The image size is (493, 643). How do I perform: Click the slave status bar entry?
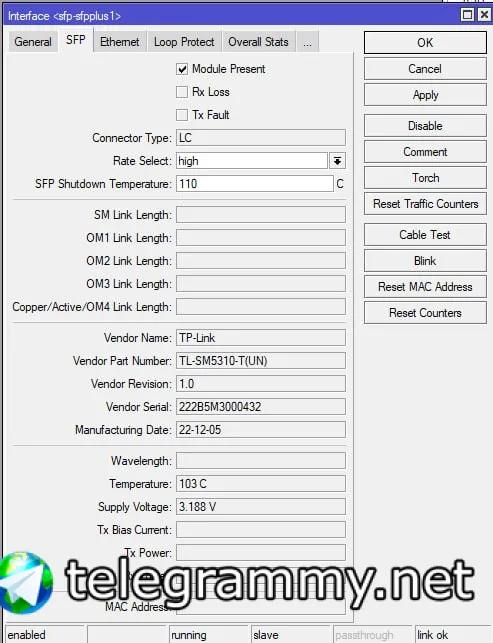(x=291, y=635)
